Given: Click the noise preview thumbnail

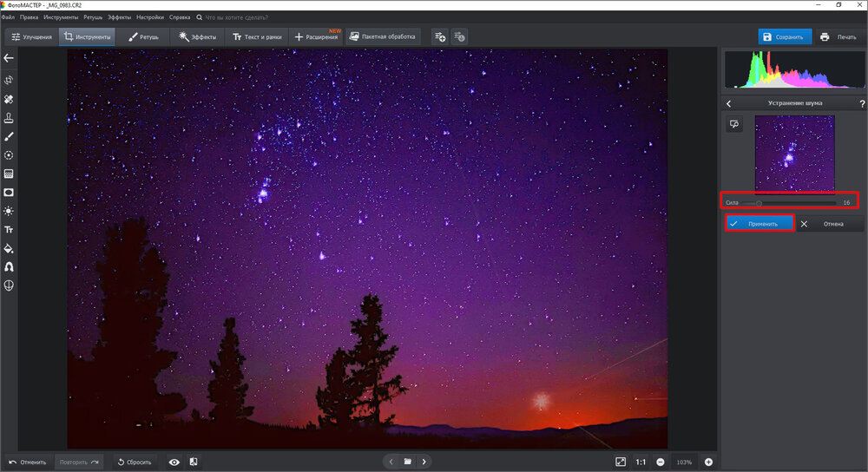Looking at the screenshot, I should (794, 154).
